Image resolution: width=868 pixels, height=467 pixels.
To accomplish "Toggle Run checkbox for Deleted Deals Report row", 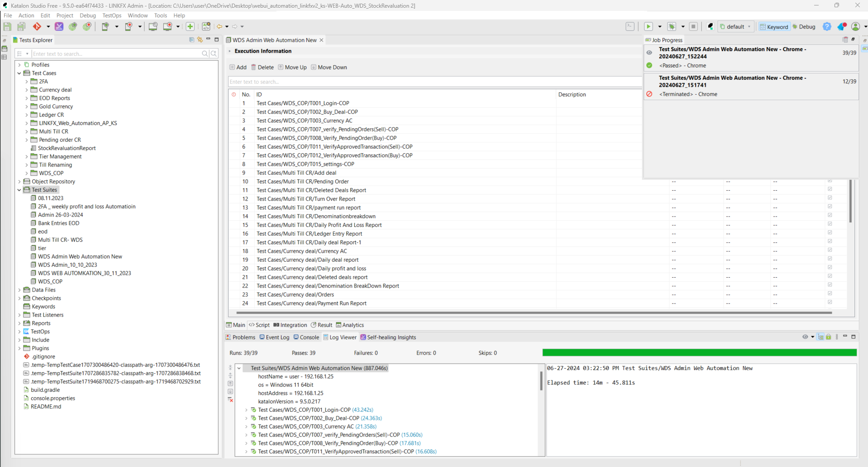I will coord(830,189).
